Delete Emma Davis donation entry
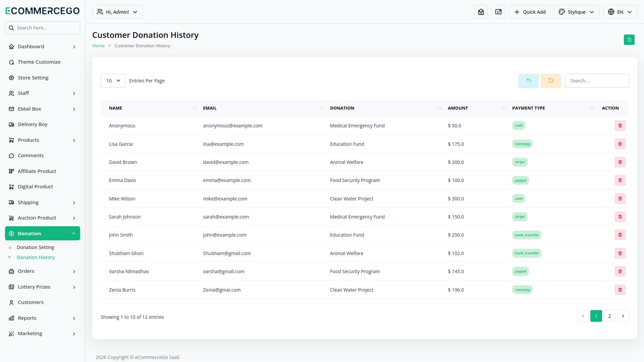The image size is (644, 362). click(620, 180)
